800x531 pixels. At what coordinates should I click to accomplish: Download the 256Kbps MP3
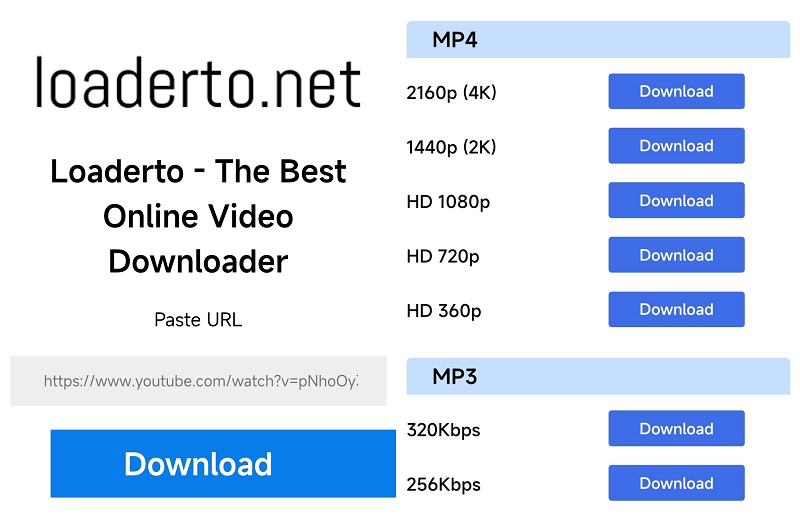click(x=676, y=483)
